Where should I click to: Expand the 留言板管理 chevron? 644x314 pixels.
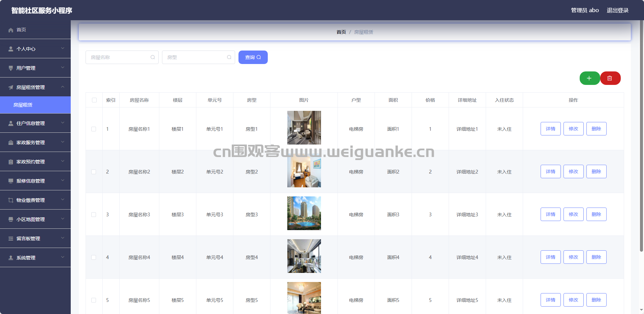pyautogui.click(x=63, y=238)
